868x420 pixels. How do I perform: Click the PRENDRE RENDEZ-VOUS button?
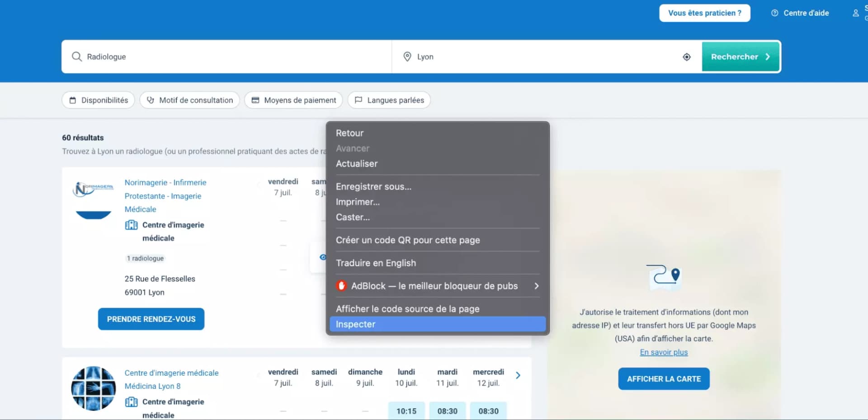pyautogui.click(x=151, y=319)
